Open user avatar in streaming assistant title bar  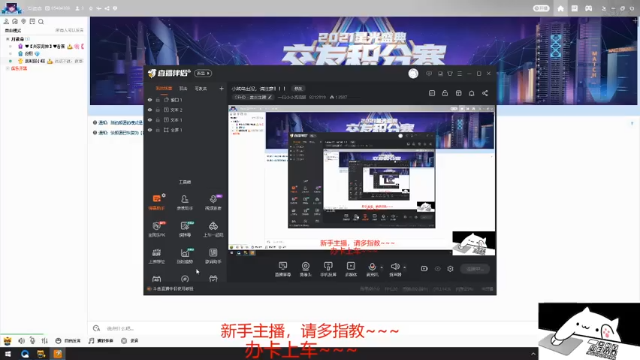[x=413, y=73]
